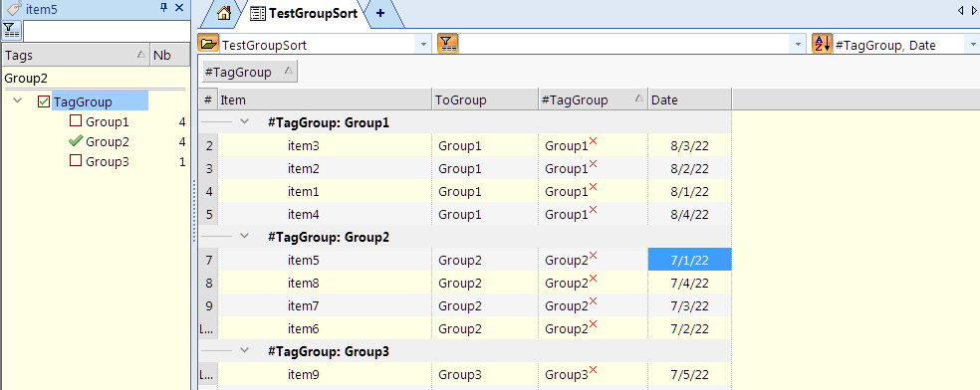Open the filter box dropdown arrow
This screenshot has height=390, width=980.
click(x=798, y=45)
